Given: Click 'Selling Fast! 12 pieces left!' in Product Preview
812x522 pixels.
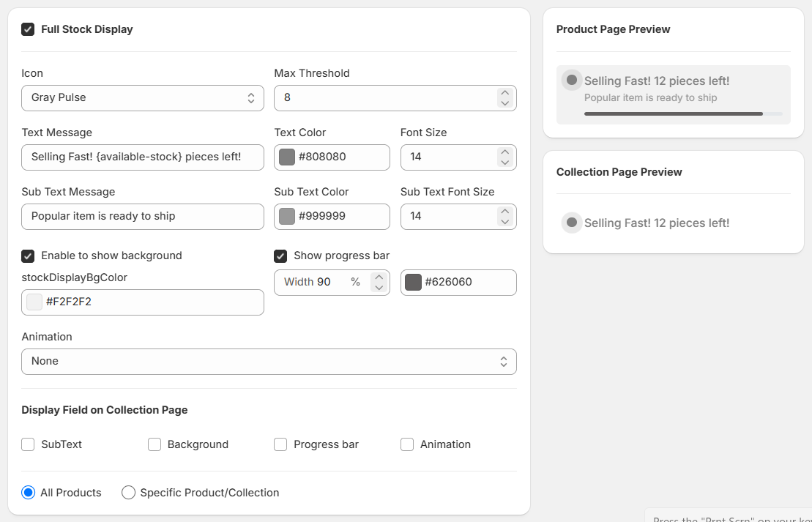Looking at the screenshot, I should (x=657, y=81).
